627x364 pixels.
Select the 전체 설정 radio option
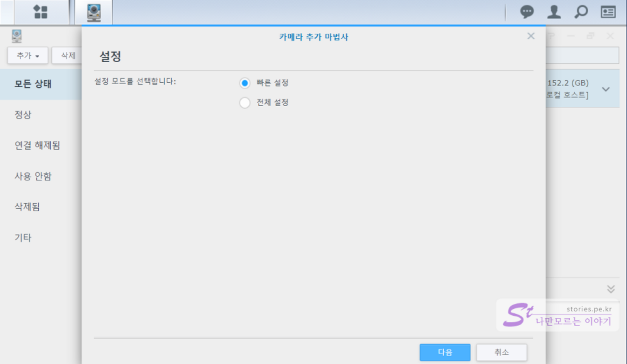click(x=245, y=103)
